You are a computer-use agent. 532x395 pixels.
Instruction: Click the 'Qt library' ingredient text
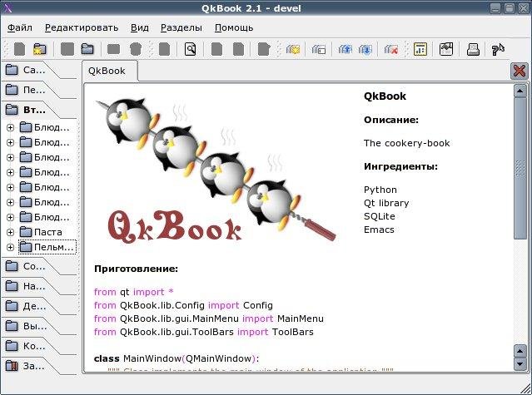(x=386, y=203)
